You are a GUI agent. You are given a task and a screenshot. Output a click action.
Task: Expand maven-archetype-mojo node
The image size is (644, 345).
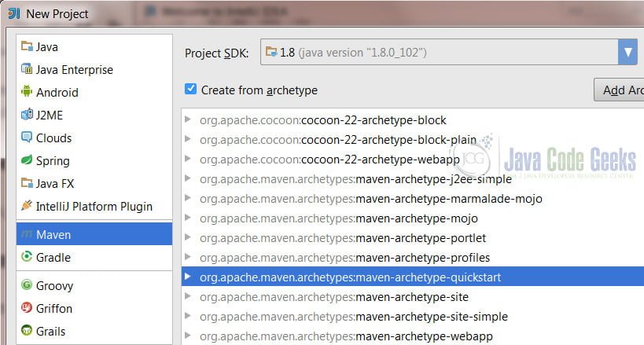point(188,218)
